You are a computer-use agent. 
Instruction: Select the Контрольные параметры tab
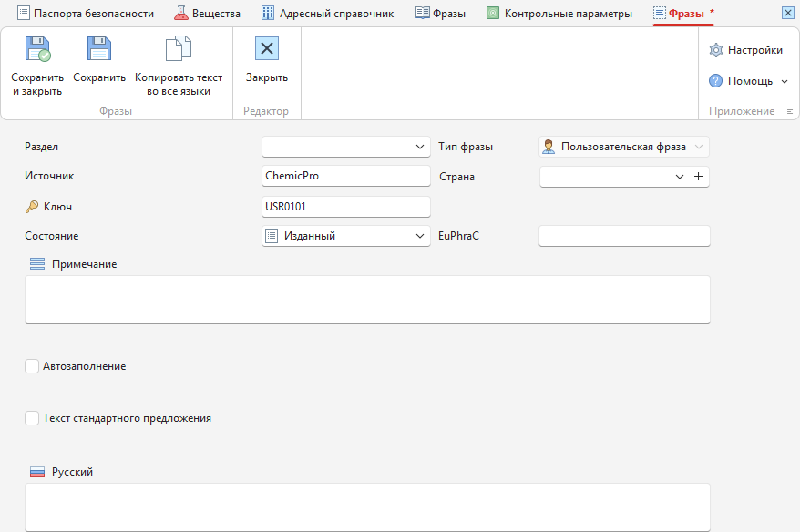pos(559,14)
